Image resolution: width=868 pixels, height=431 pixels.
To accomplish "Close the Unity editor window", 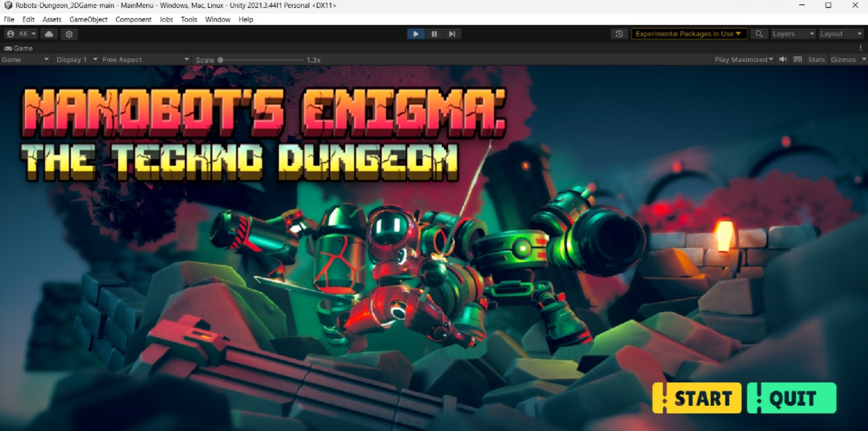I will coord(855,5).
